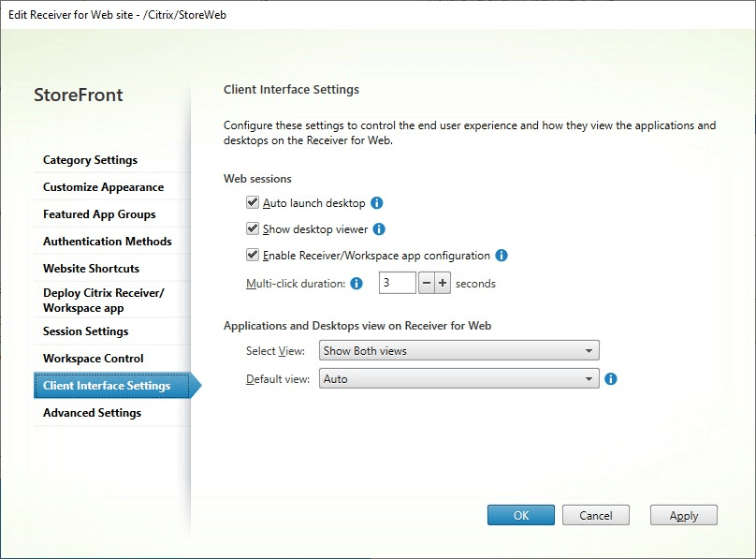
Task: Switch to Category Settings
Action: pos(91,160)
